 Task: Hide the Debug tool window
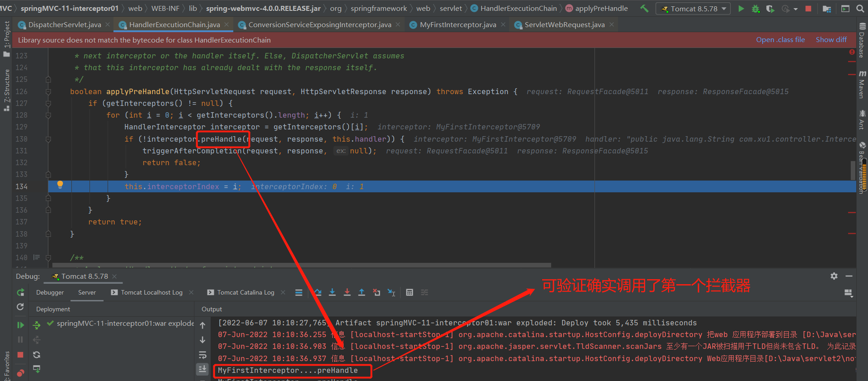(x=849, y=276)
